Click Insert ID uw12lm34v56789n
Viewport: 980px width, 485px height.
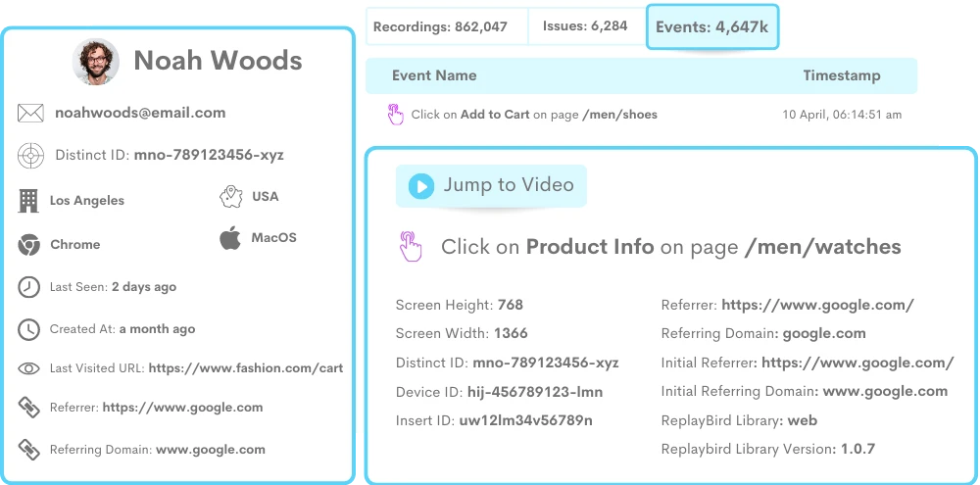click(x=525, y=420)
